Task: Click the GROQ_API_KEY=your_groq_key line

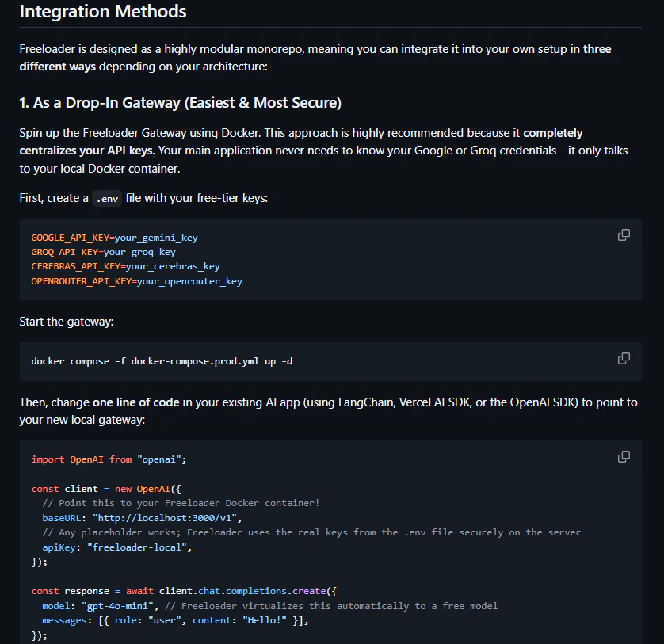Action: pos(103,252)
